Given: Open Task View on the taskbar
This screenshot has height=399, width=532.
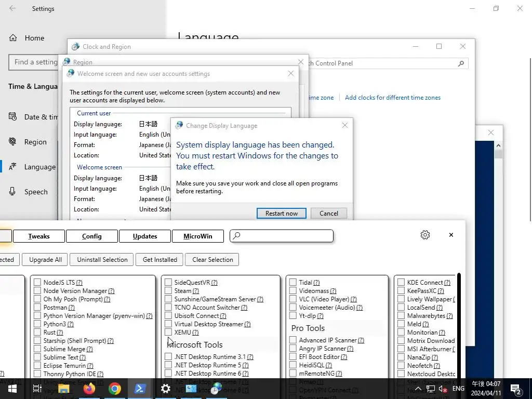Looking at the screenshot, I should (37, 389).
